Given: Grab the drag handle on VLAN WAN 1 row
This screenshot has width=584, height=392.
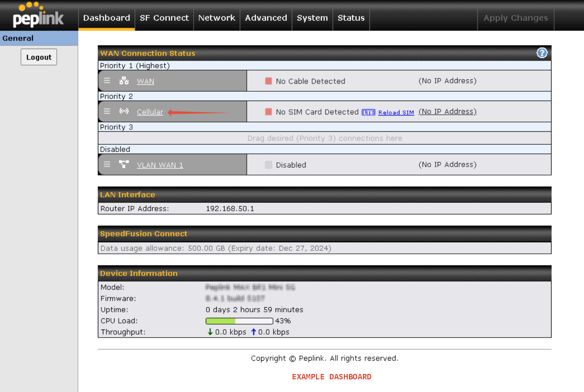Looking at the screenshot, I should (107, 164).
